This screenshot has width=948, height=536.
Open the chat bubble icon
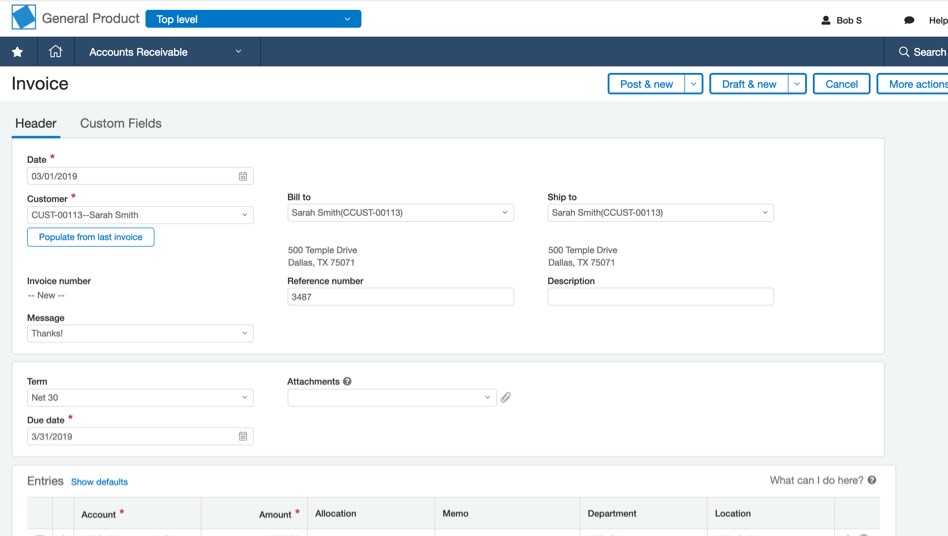(x=909, y=20)
